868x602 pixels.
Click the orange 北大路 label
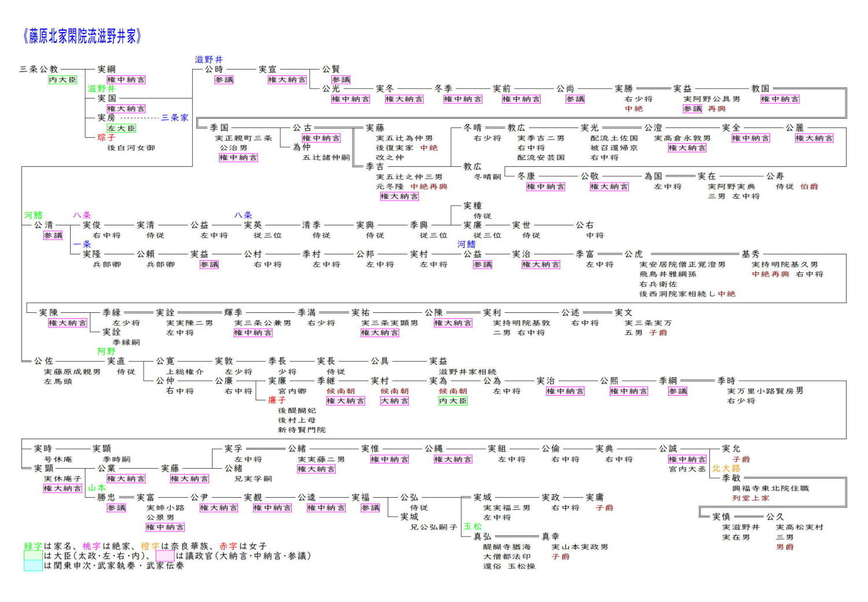click(x=726, y=468)
